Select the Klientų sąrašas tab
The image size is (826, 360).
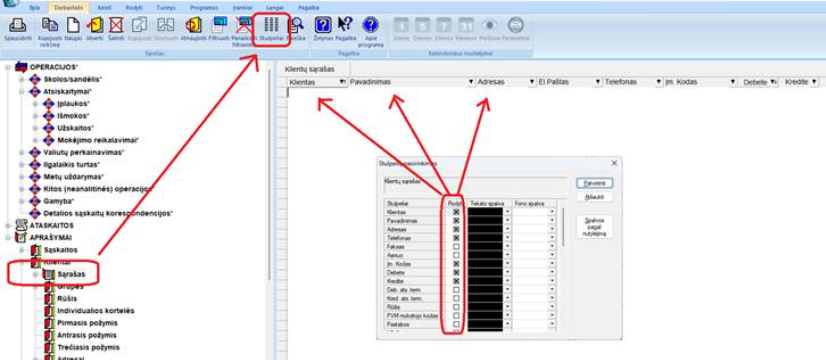coord(309,69)
